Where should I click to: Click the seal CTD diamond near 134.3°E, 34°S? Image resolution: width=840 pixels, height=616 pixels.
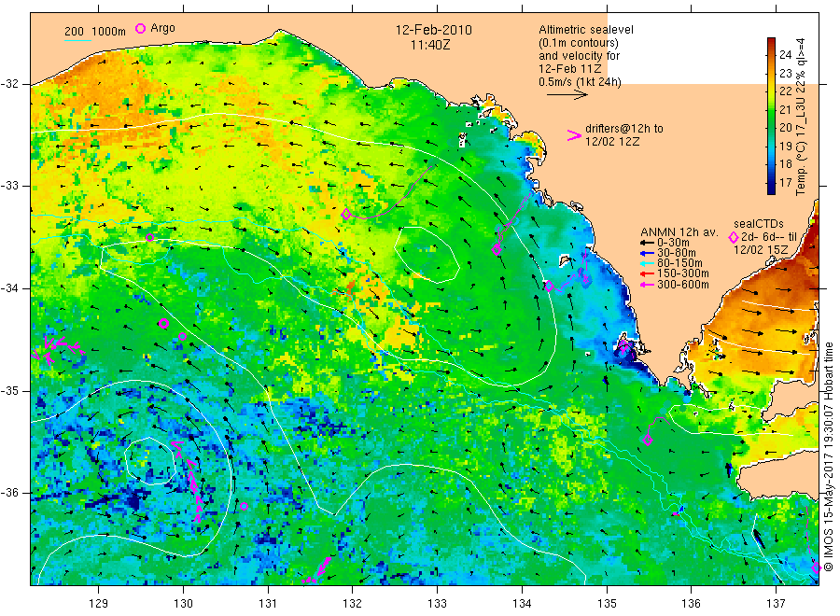pyautogui.click(x=549, y=286)
